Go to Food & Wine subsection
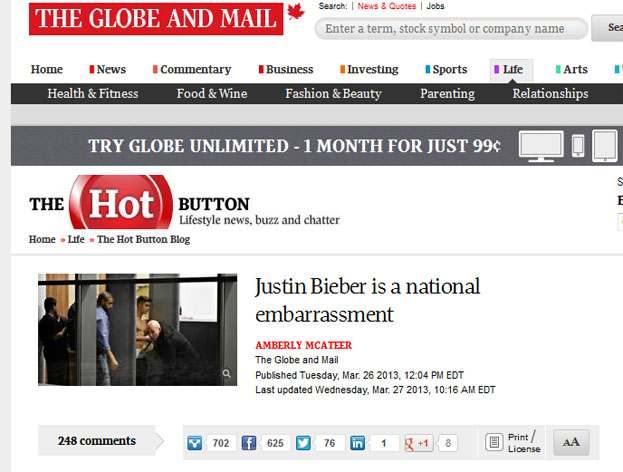Viewport: 623px width, 472px height. click(212, 94)
